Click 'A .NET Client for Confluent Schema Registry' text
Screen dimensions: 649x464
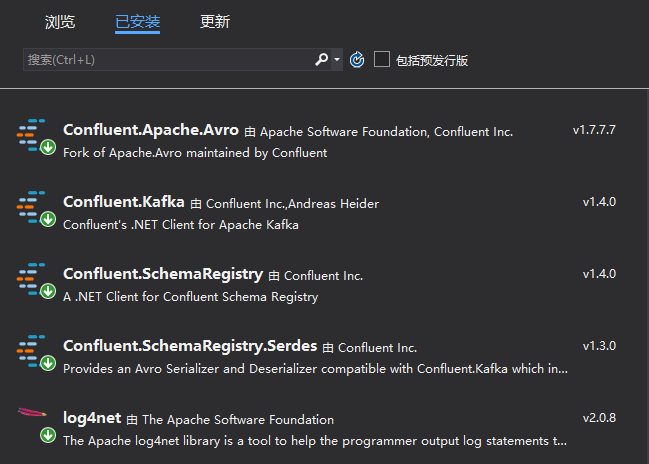click(191, 297)
